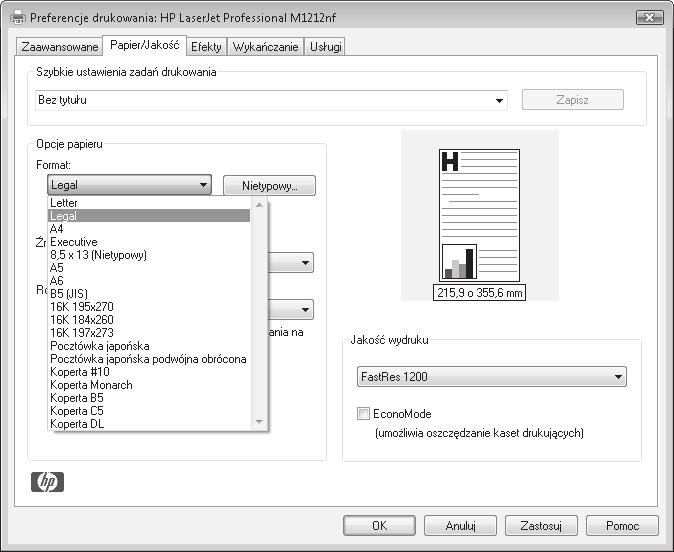The image size is (674, 552).
Task: Click the Zapisz button
Action: pyautogui.click(x=573, y=100)
